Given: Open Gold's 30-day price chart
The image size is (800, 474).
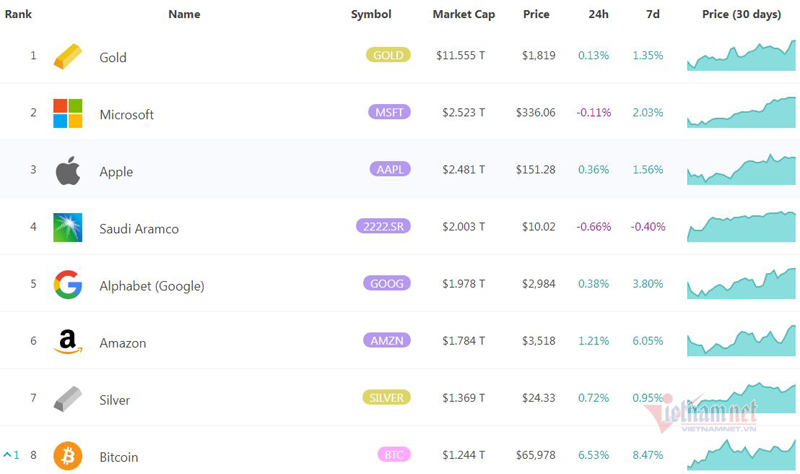Looking at the screenshot, I should point(741,57).
